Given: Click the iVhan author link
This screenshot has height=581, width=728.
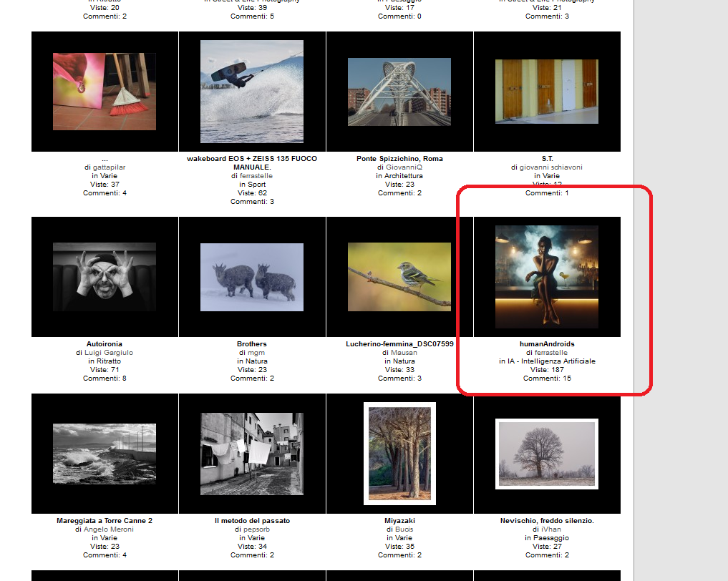Looking at the screenshot, I should (x=550, y=529).
